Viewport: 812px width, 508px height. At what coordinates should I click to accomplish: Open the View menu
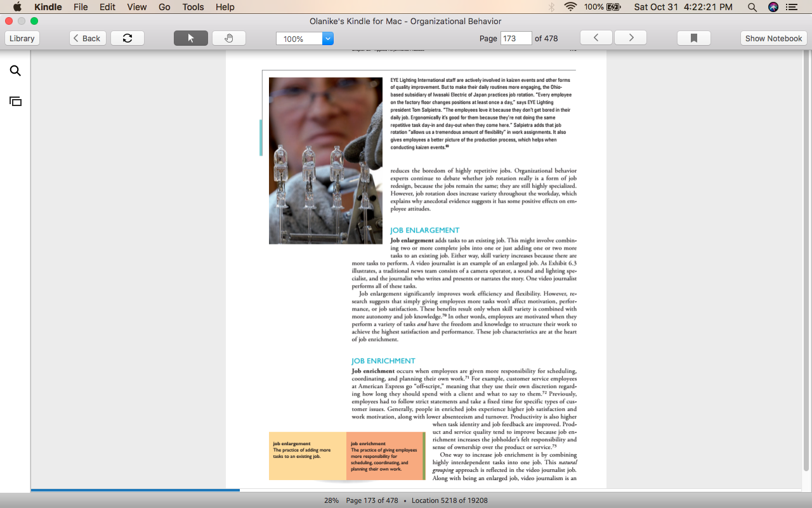(136, 7)
